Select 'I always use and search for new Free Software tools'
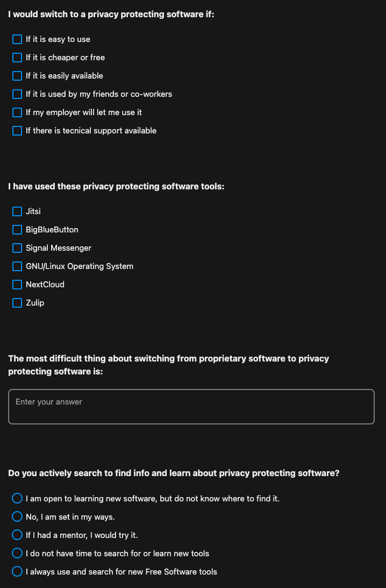 click(x=17, y=571)
